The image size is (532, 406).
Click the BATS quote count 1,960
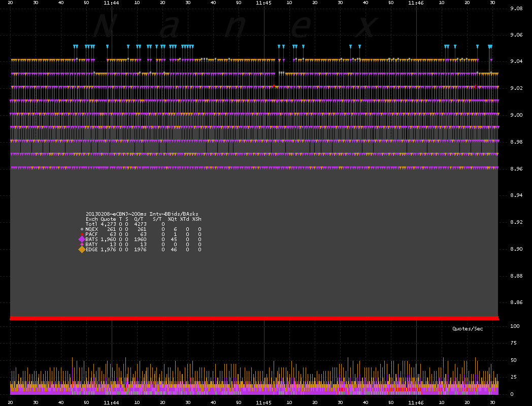pyautogui.click(x=108, y=240)
